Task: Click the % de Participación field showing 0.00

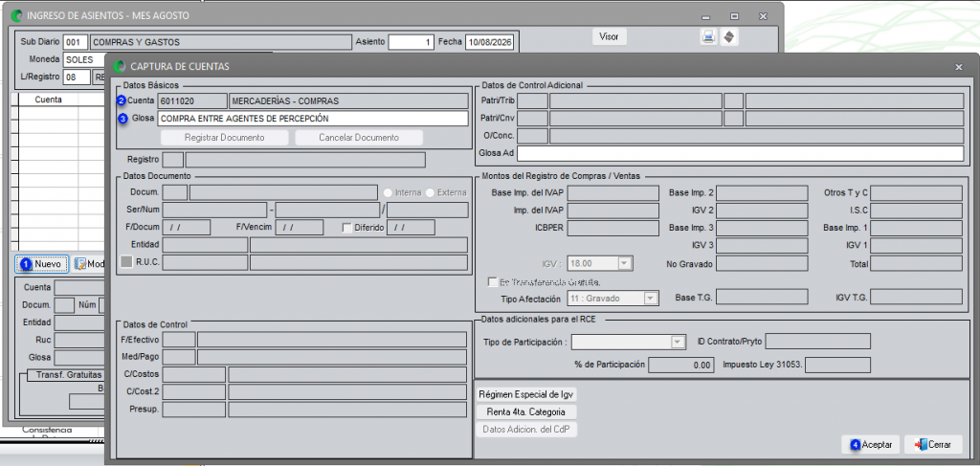Action: 680,365
